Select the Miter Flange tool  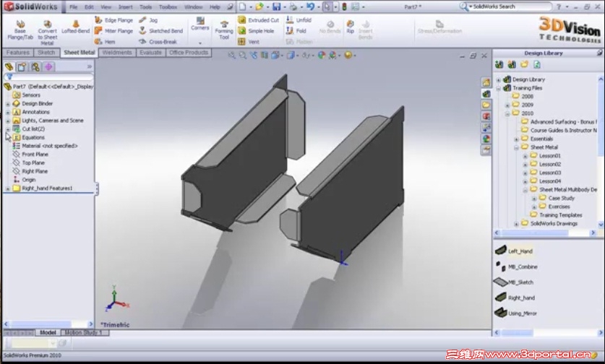coord(113,31)
